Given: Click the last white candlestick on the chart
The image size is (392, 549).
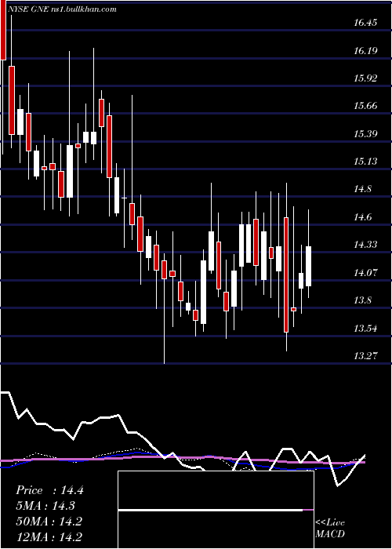Looking at the screenshot, I should coord(309,267).
